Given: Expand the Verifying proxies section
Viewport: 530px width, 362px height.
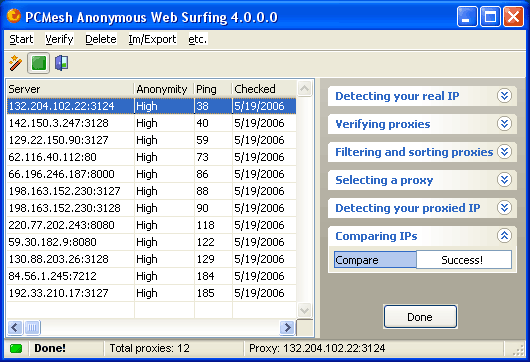Looking at the screenshot, I should pos(504,124).
